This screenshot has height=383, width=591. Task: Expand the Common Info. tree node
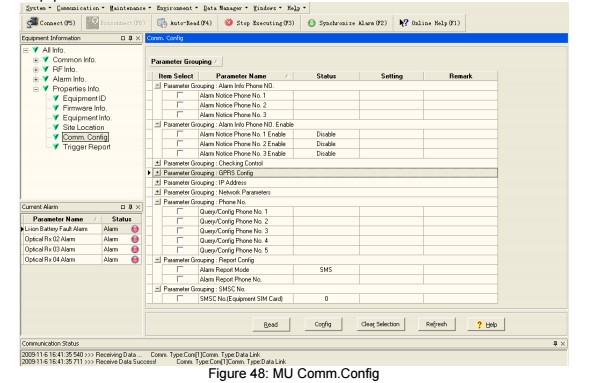click(36, 60)
